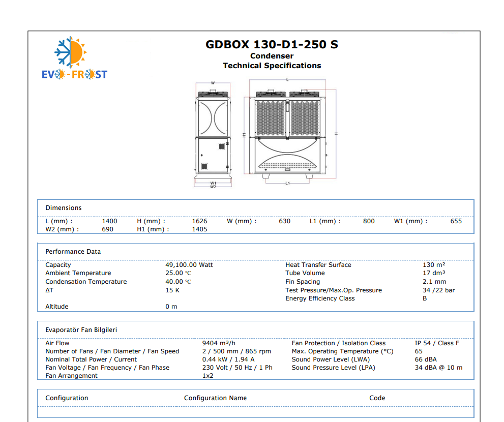504x422 pixels.
Task: Click the "Altitude" label
Action: click(57, 307)
